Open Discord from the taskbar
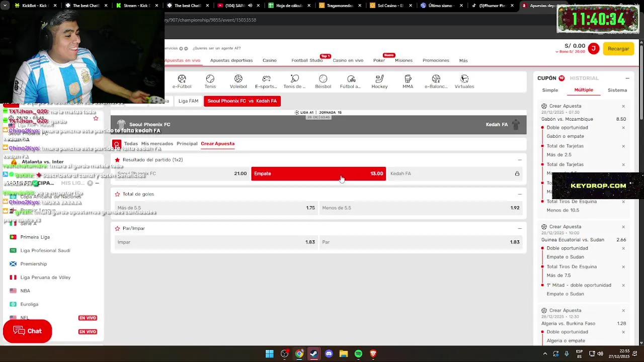644x362 pixels. [x=329, y=354]
